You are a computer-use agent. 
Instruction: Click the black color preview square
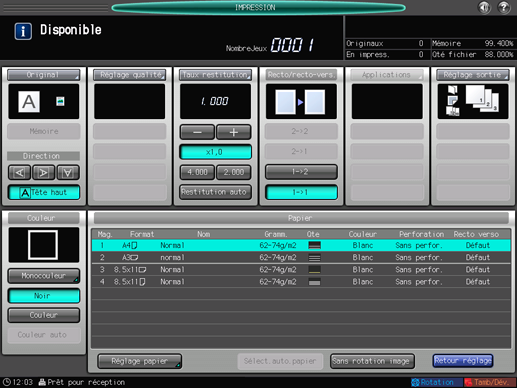[43, 245]
